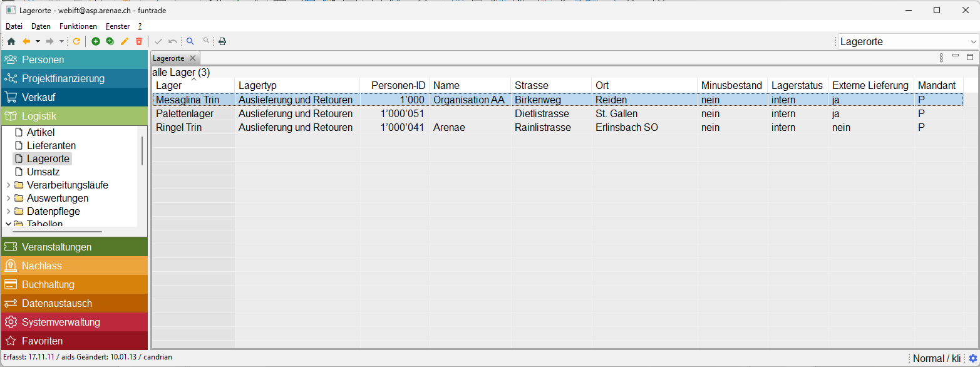Click the blue magnifier search icon

click(x=190, y=41)
